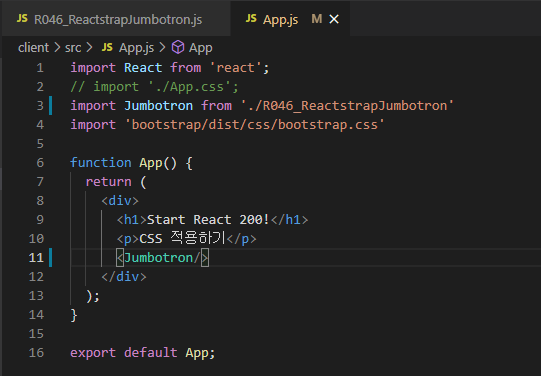Click line number 16 in gutter
This screenshot has width=541, height=376.
click(x=36, y=353)
